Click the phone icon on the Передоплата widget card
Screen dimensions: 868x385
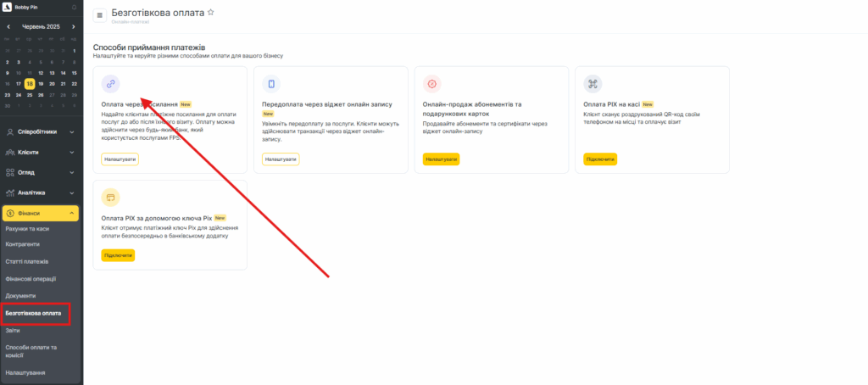tap(271, 83)
